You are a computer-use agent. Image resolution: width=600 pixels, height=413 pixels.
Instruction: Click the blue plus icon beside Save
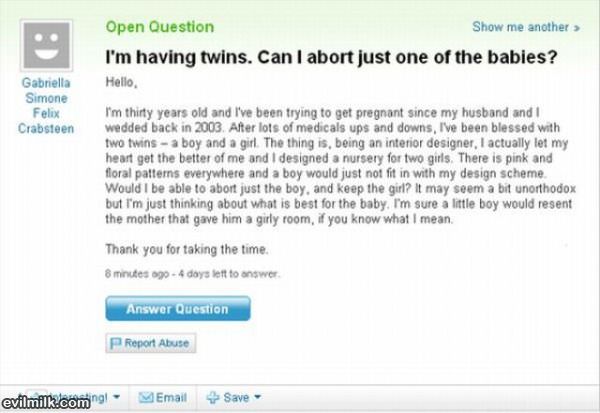pyautogui.click(x=212, y=398)
